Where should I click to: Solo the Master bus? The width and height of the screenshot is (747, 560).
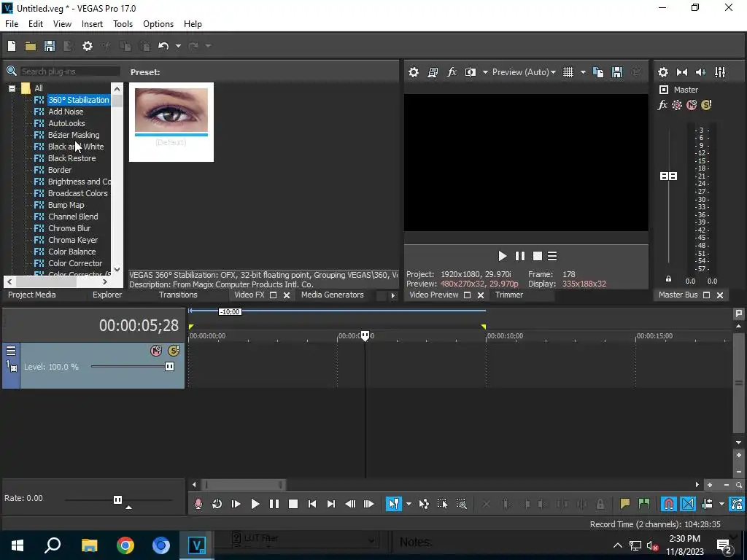click(706, 105)
